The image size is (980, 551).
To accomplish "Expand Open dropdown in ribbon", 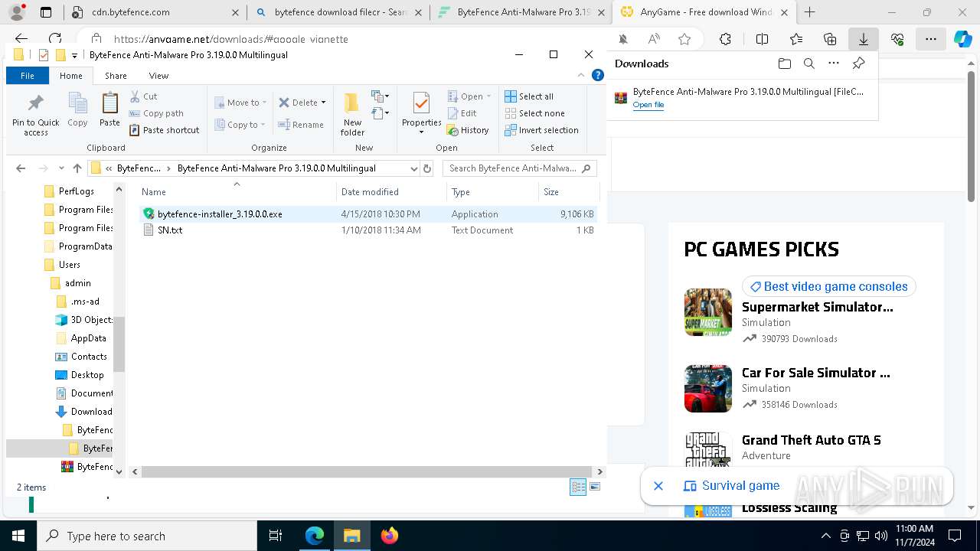I will 488,96.
